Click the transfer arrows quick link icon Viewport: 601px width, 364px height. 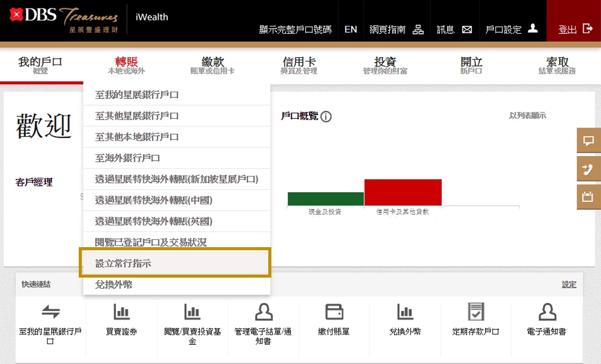click(51, 312)
